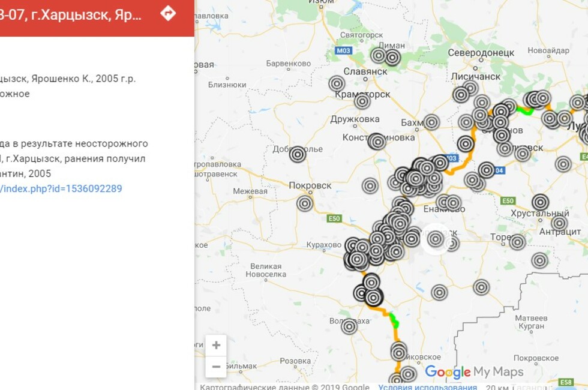Select the highlighted marker with white halo
The height and width of the screenshot is (390, 588).
[x=436, y=239]
